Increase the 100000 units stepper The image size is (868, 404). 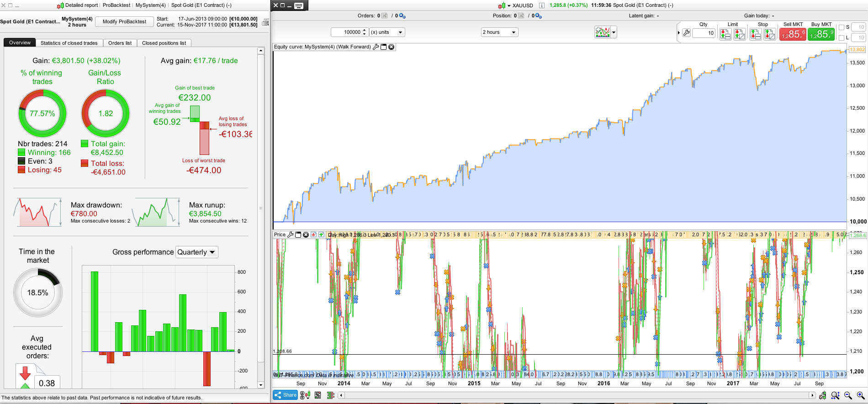click(365, 30)
